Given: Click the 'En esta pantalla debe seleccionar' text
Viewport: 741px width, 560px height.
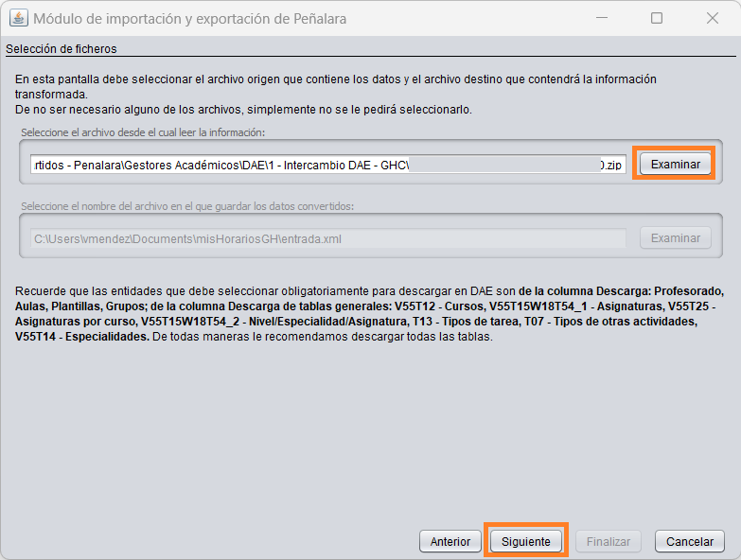Looking at the screenshot, I should tap(336, 86).
